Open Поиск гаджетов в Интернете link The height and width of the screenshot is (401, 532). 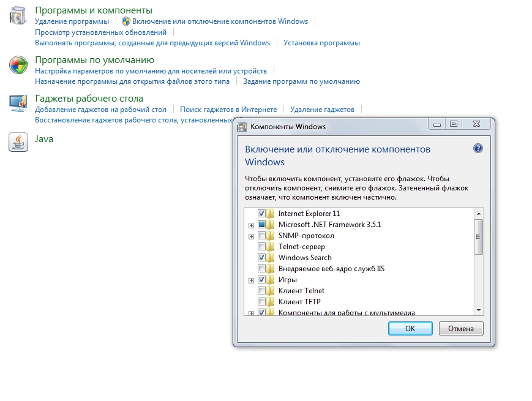click(228, 110)
